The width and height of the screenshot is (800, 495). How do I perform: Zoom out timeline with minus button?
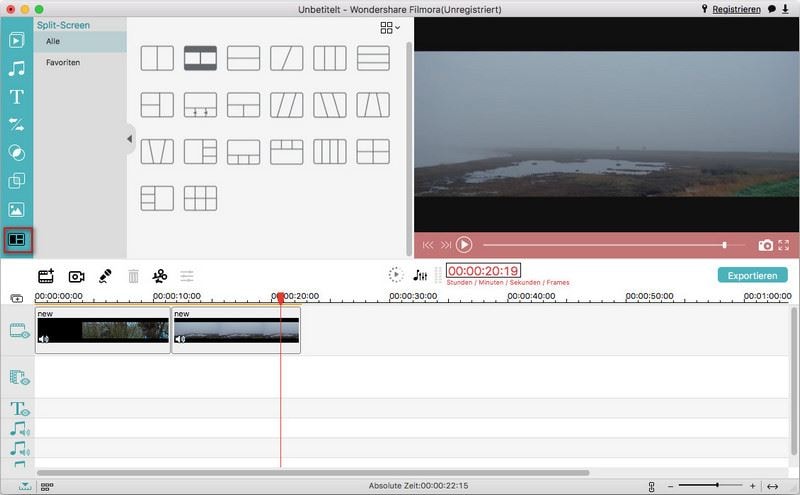coord(670,486)
